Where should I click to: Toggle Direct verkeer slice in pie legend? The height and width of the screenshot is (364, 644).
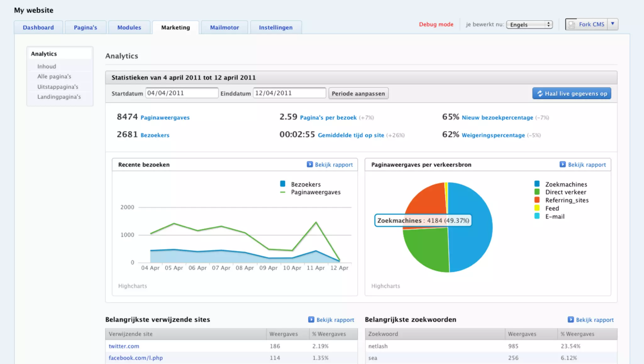point(565,192)
